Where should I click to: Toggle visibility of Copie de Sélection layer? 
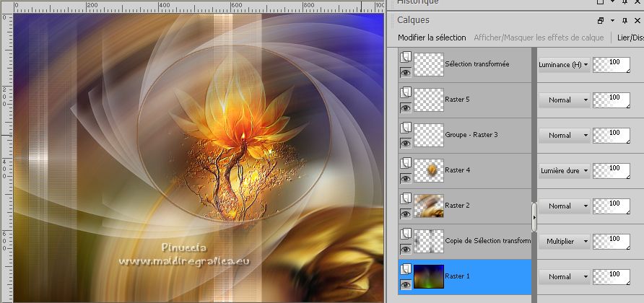[x=406, y=249]
